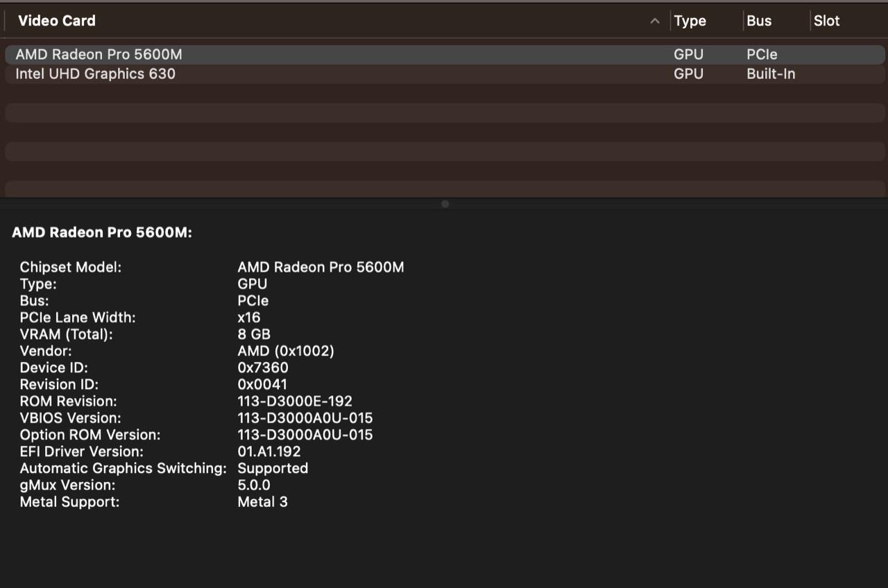Click the Metal 3 value
The image size is (888, 588).
click(262, 502)
